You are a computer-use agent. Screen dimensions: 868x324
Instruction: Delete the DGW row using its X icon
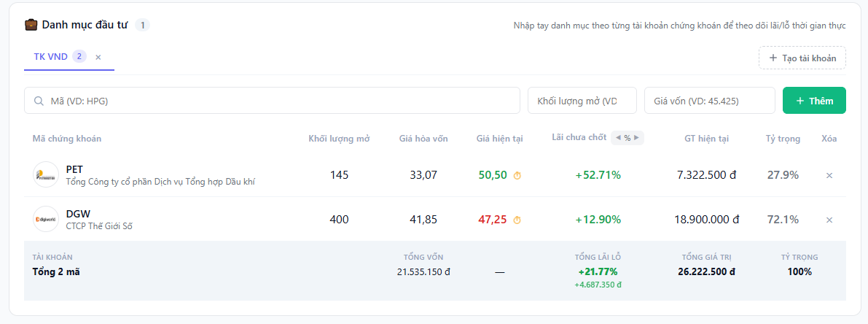(x=829, y=220)
